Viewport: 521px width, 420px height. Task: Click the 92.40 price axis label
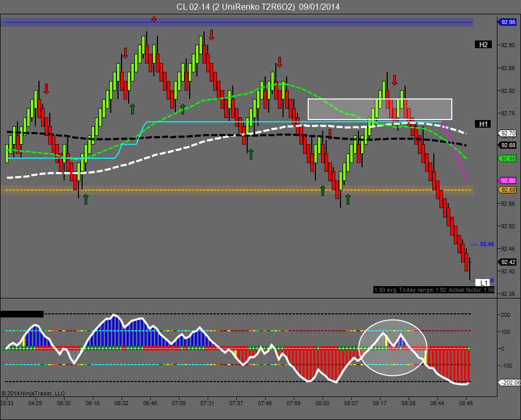coord(508,271)
